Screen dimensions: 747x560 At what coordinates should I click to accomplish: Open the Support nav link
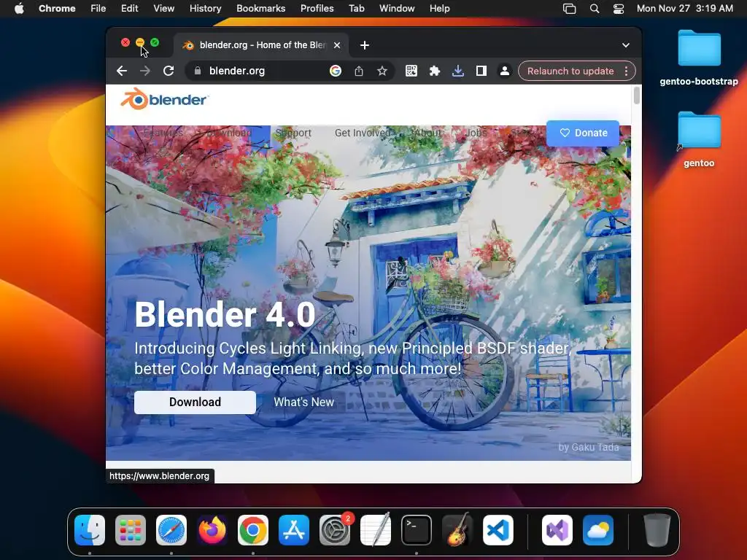[293, 133]
